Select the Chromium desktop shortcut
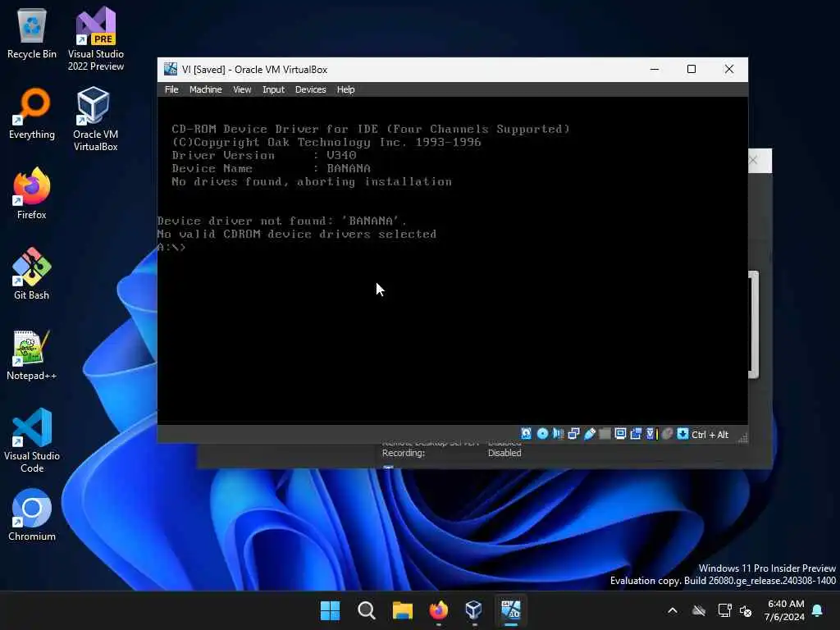Screen dimensions: 840x630 pos(32,515)
